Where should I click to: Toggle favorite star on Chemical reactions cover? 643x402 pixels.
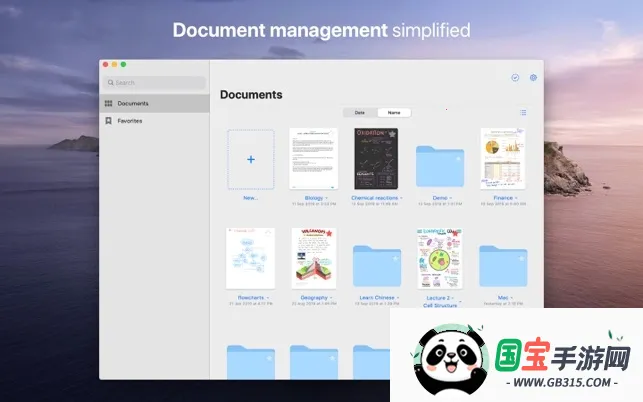392,134
